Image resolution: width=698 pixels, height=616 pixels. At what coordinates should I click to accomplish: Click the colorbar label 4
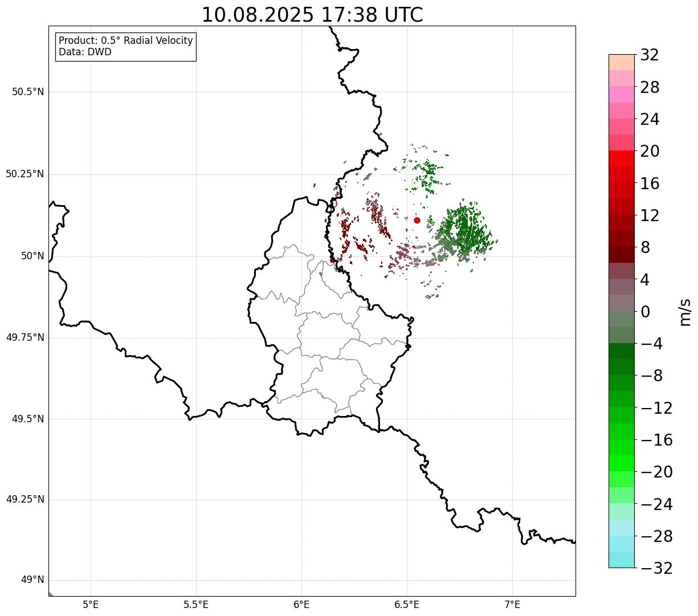[x=645, y=279]
